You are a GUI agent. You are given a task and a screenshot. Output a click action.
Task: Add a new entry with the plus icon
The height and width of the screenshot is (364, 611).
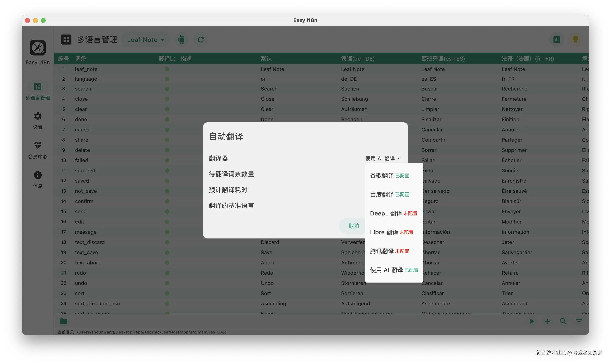pyautogui.click(x=547, y=321)
